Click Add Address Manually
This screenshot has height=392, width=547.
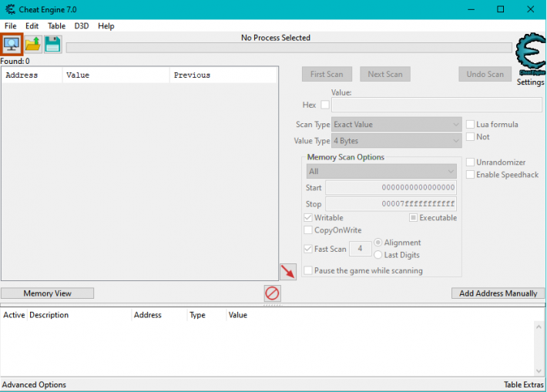point(498,293)
